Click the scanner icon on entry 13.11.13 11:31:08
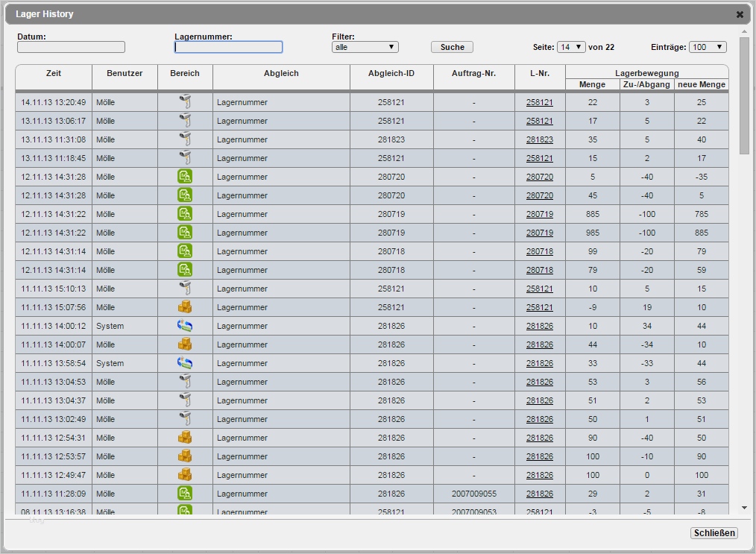The width and height of the screenshot is (756, 554). pyautogui.click(x=185, y=139)
